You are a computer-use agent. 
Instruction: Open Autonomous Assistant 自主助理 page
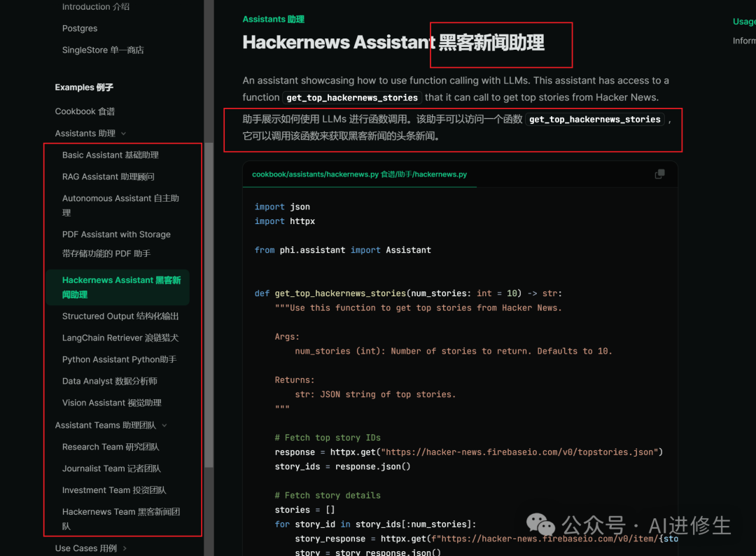120,205
